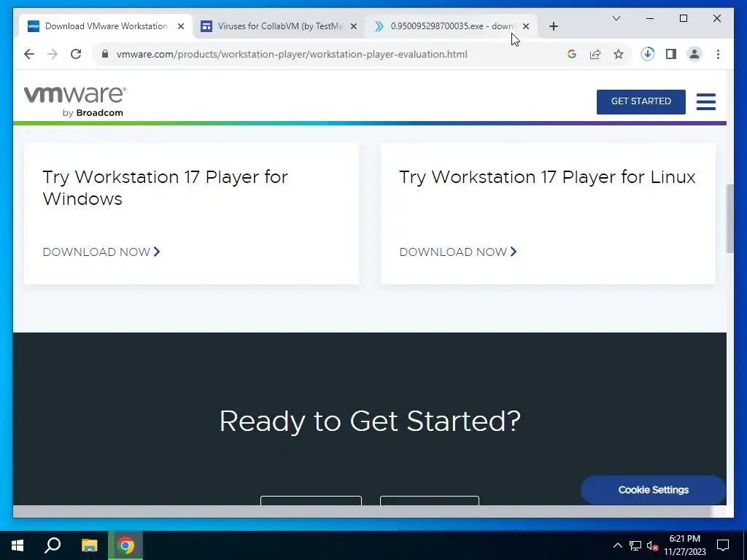Open the tab search chevron
Image resolution: width=747 pixels, height=560 pixels.
pyautogui.click(x=616, y=18)
